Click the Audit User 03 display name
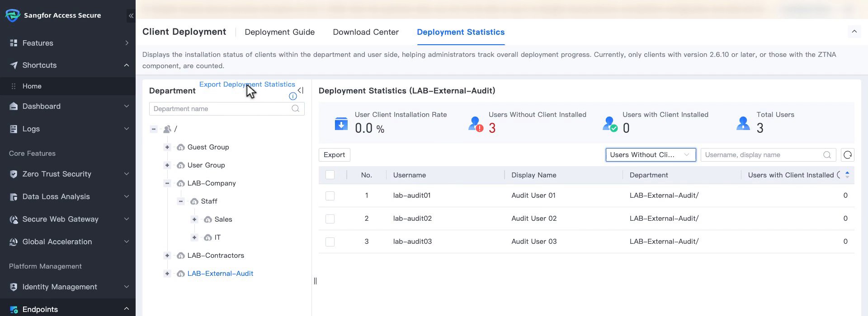 point(534,242)
